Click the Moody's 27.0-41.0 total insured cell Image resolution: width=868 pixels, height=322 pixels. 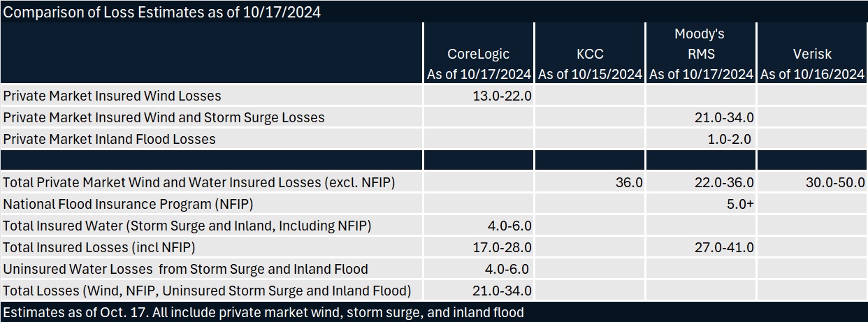725,247
